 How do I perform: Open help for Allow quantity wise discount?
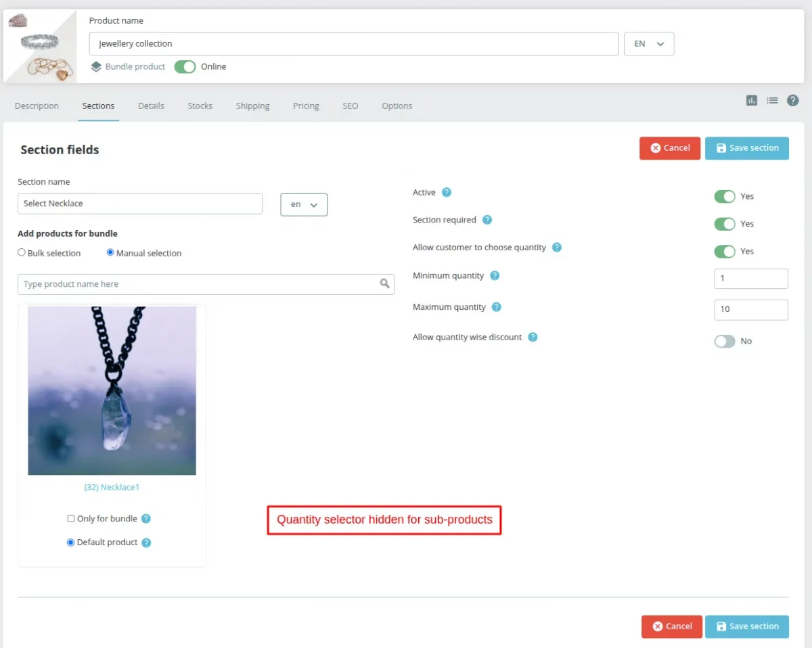point(533,337)
